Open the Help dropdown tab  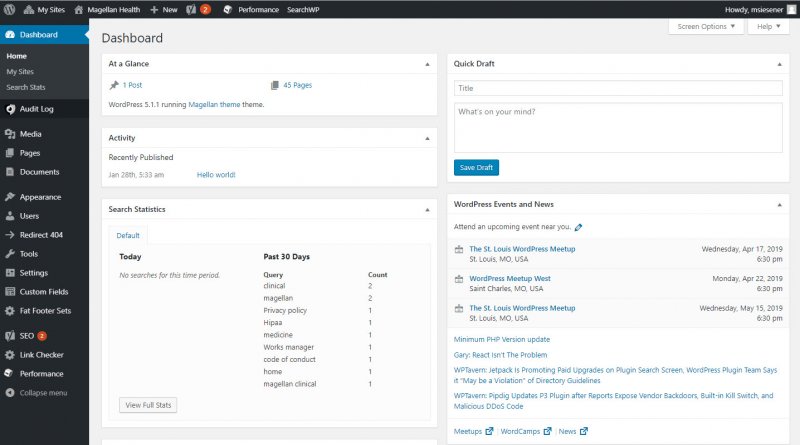pos(768,27)
